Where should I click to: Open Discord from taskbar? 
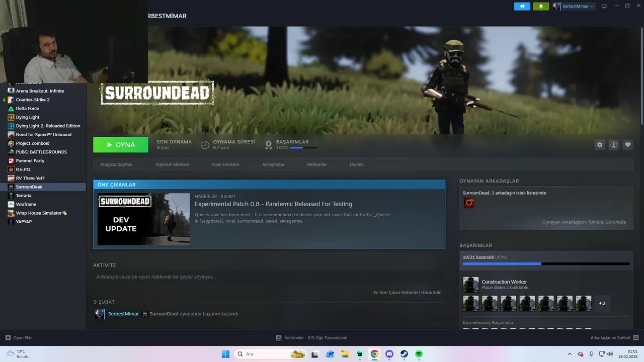(389, 354)
